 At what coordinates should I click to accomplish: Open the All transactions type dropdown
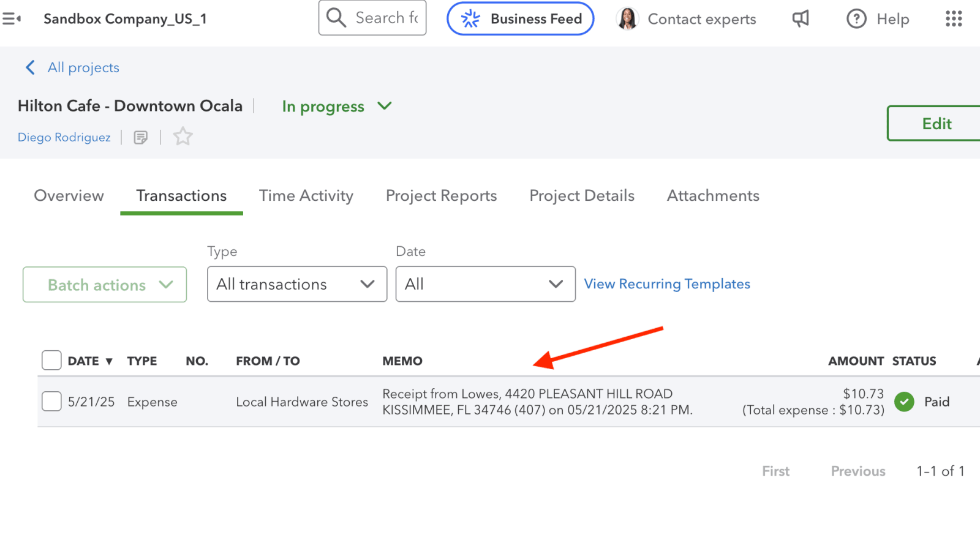[x=297, y=284]
